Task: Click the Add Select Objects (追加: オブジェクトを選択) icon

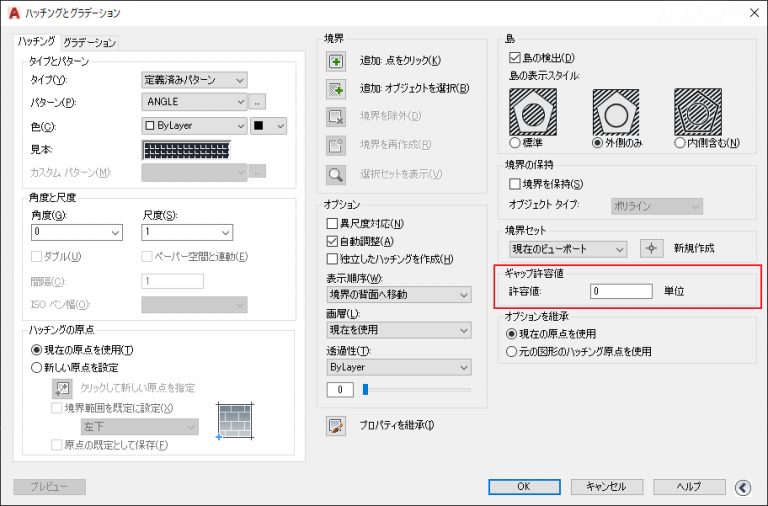Action: [336, 88]
